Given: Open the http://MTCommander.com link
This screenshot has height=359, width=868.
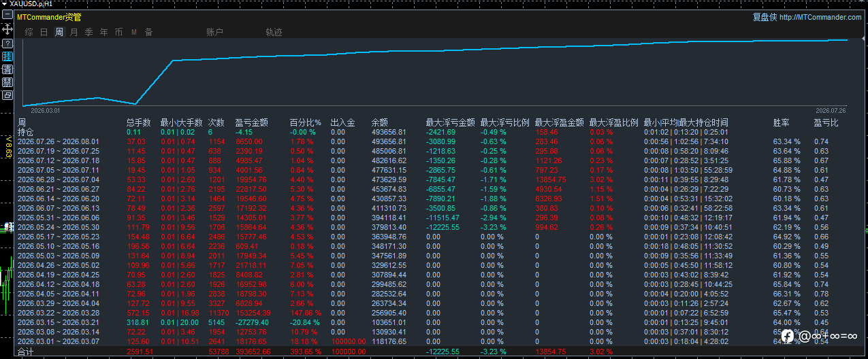Looking at the screenshot, I should [820, 17].
